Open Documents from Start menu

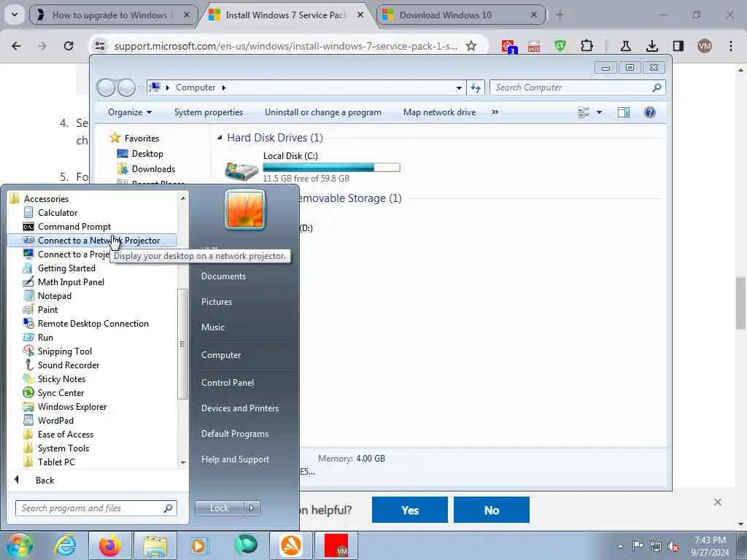coord(223,276)
